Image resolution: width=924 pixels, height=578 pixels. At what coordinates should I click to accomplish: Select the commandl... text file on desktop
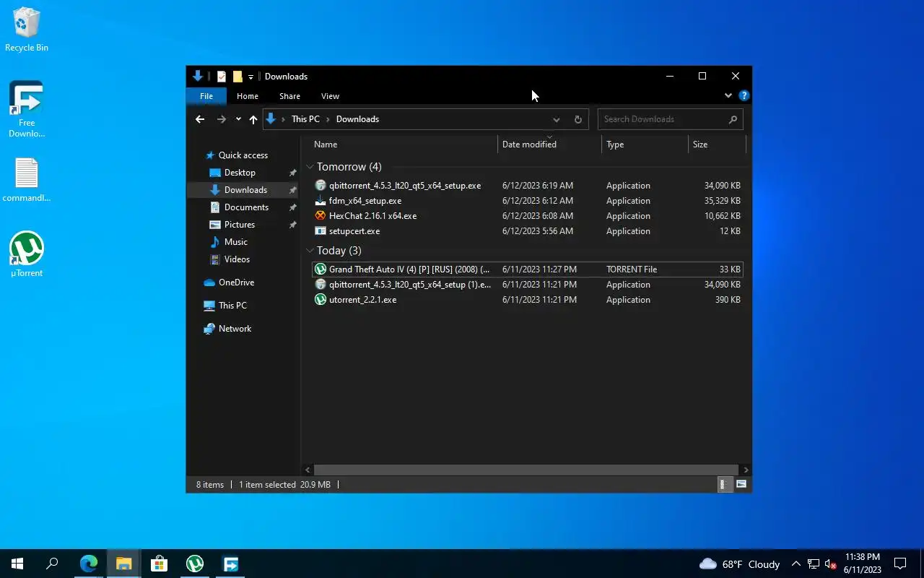27,180
